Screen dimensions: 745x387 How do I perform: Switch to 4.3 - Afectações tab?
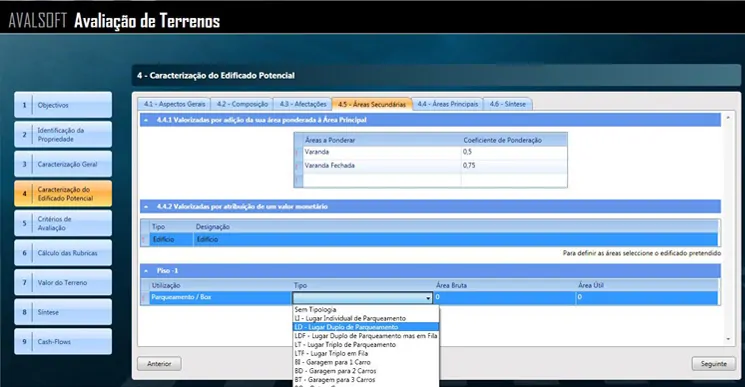point(303,104)
